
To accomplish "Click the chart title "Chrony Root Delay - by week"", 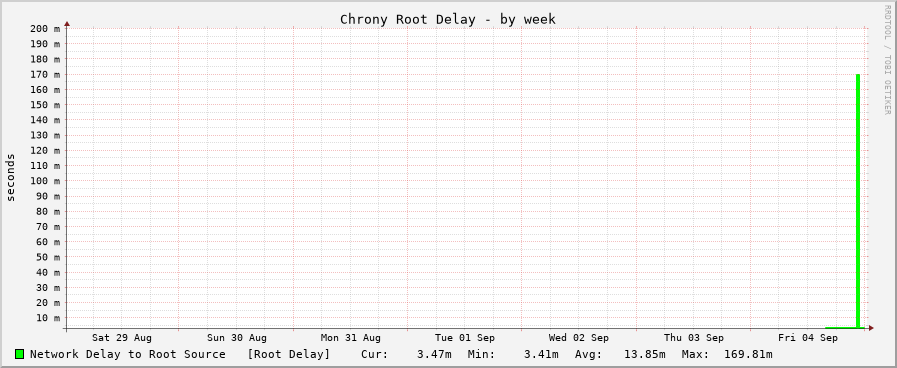I will 448,19.
